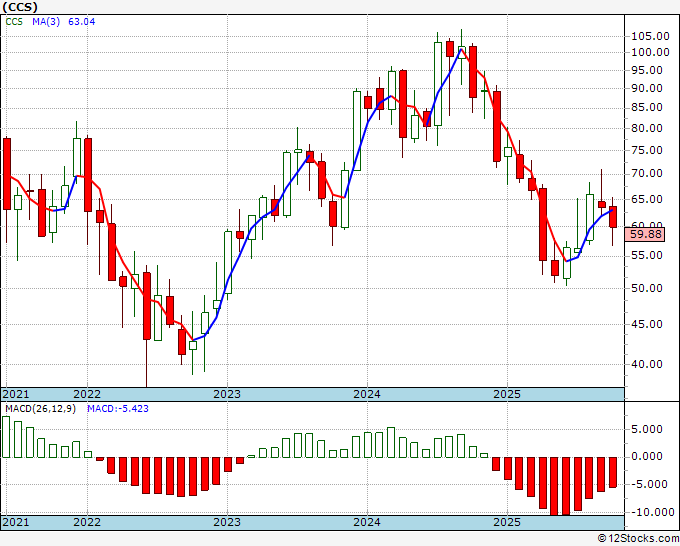
Task: Select the 40.00 price axis label
Action: pyautogui.click(x=647, y=364)
